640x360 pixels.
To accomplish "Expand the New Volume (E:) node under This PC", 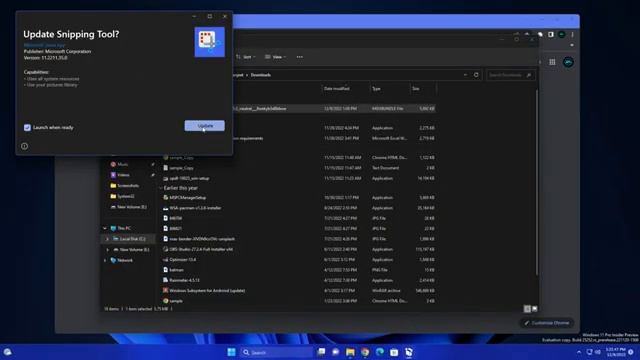I will click(108, 249).
